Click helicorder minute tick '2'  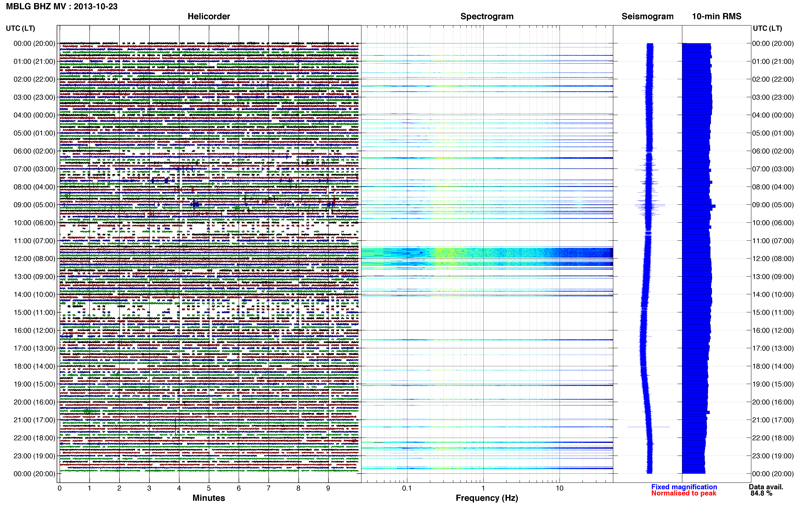coord(119,488)
